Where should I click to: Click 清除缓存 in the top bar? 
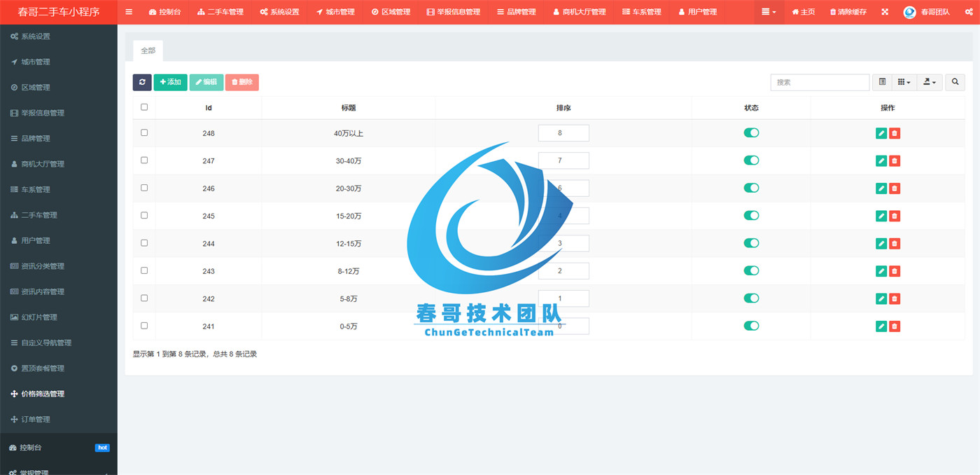(x=848, y=12)
